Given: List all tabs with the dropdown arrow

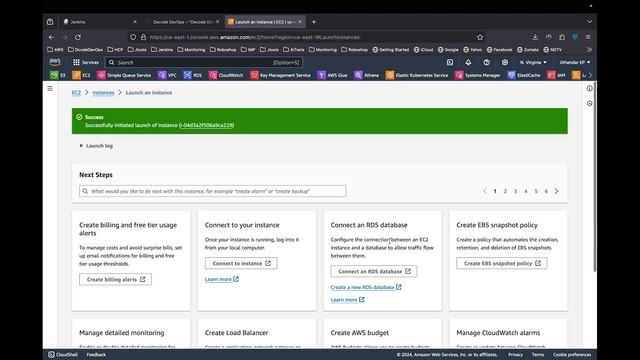Looking at the screenshot, I should 589,22.
